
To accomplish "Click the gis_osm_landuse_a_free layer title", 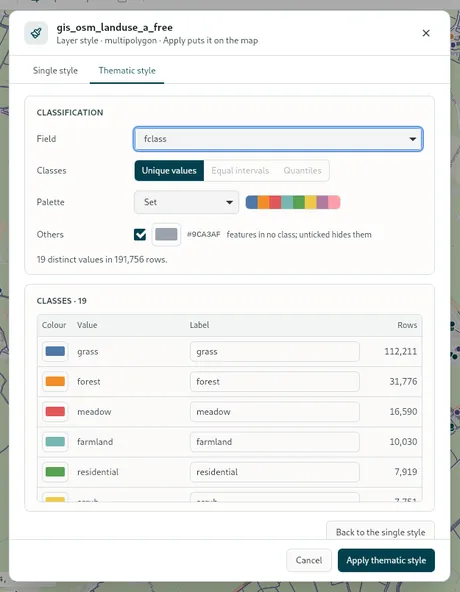I will [x=115, y=28].
